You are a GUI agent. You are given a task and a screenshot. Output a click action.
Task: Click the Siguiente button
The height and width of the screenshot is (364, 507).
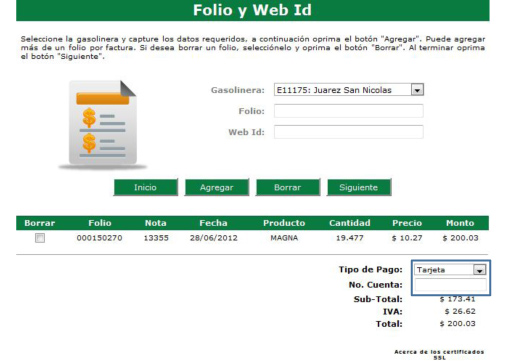coord(359,187)
